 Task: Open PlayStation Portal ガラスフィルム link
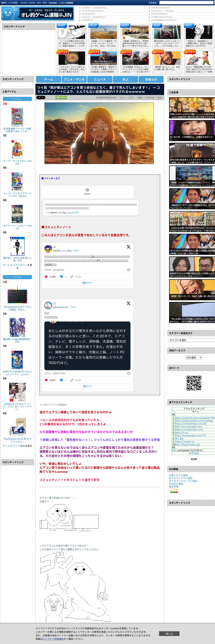17,440
